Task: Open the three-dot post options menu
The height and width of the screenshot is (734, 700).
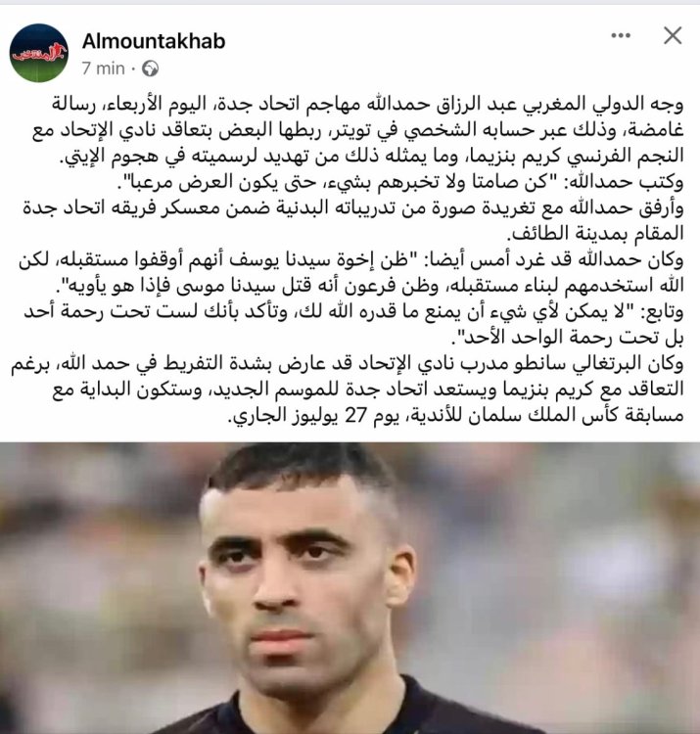Action: pyautogui.click(x=621, y=35)
